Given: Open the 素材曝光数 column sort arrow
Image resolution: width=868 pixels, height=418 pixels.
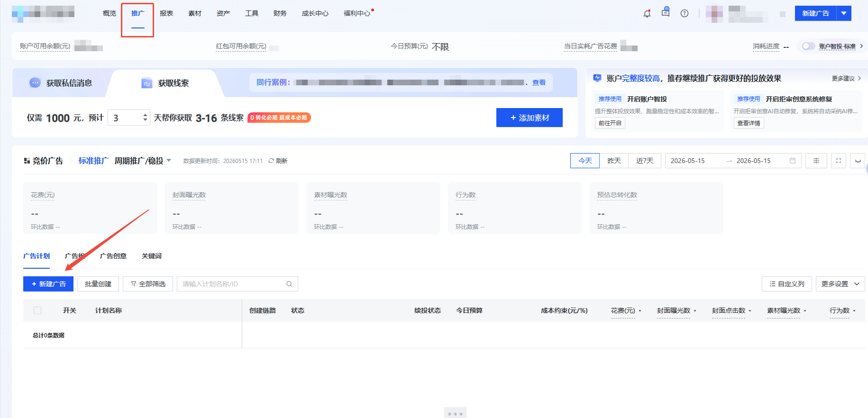Looking at the screenshot, I should [x=805, y=311].
